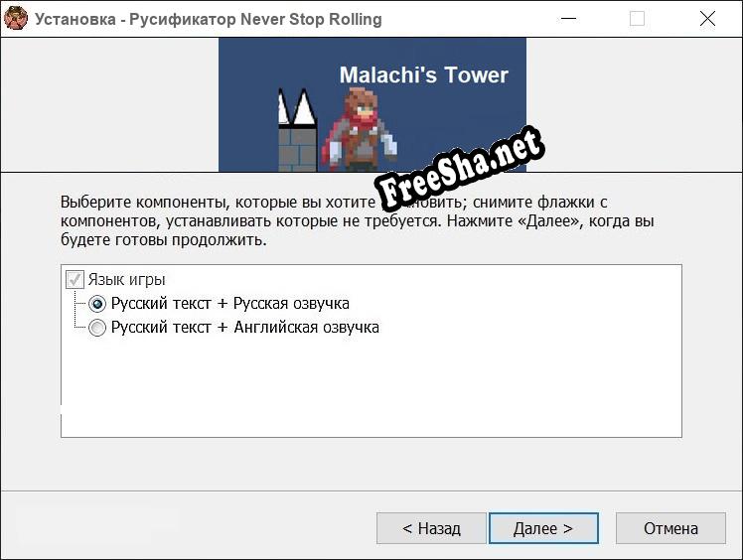Select Русский текст + Русская озвучка radio
743x560 pixels.
click(97, 304)
